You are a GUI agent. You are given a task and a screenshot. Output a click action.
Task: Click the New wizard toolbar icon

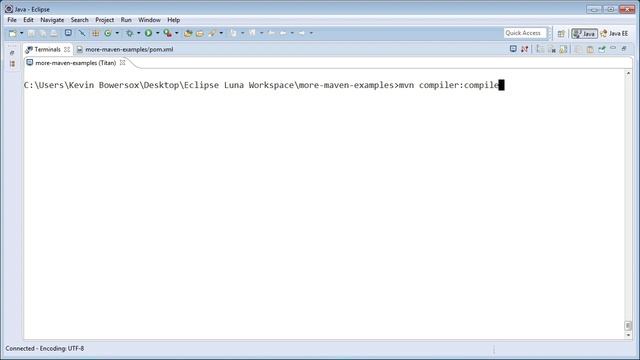tap(13, 33)
